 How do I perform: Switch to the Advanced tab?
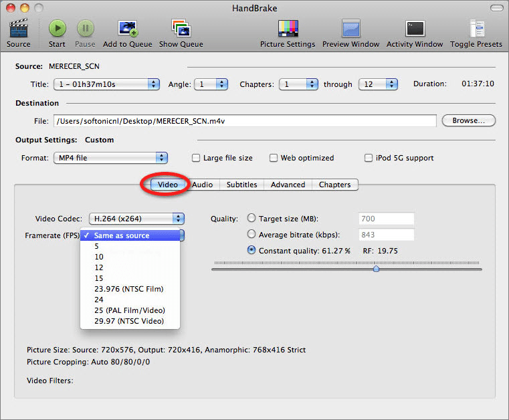288,185
